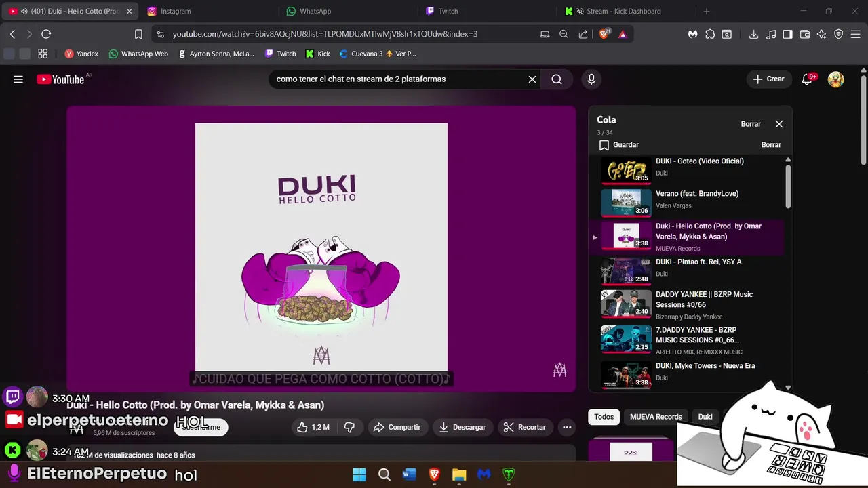Open YouTube notifications bell
This screenshot has width=868, height=488.
pos(807,79)
